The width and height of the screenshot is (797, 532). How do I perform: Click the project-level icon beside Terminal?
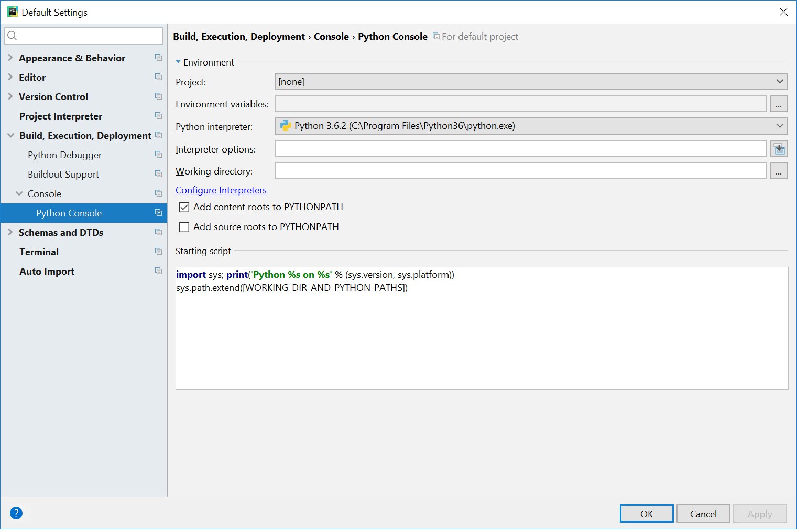coord(158,252)
